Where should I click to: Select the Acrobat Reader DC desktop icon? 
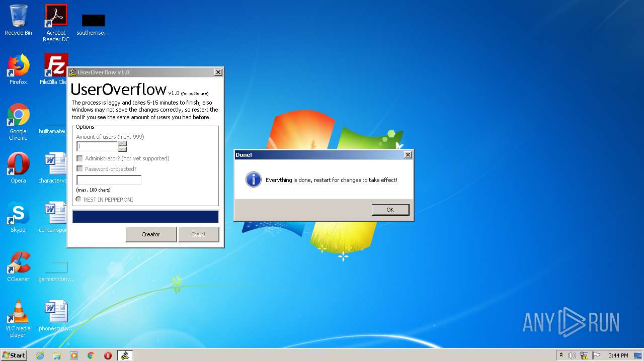pyautogui.click(x=56, y=23)
